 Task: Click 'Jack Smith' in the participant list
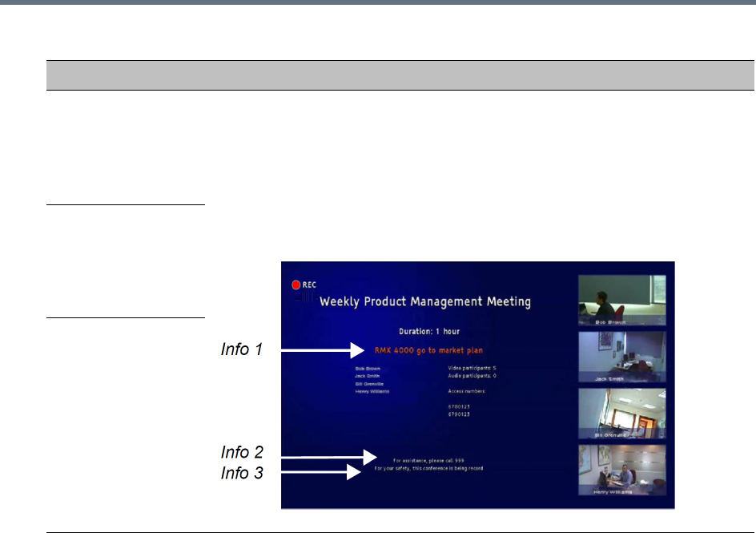pyautogui.click(x=367, y=376)
